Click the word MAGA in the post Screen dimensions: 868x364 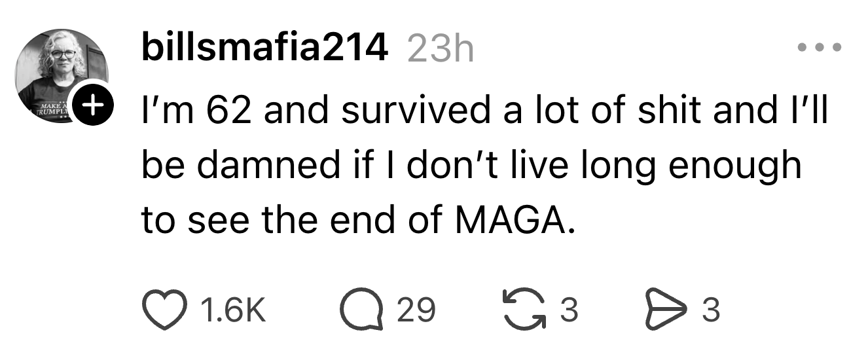click(512, 221)
